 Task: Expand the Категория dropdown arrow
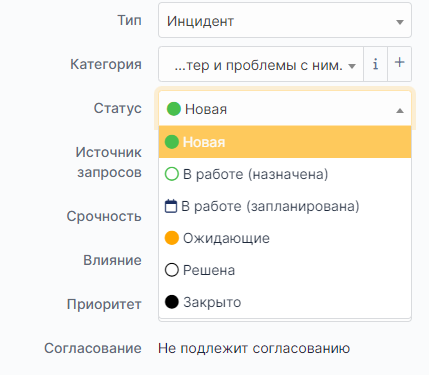point(352,66)
